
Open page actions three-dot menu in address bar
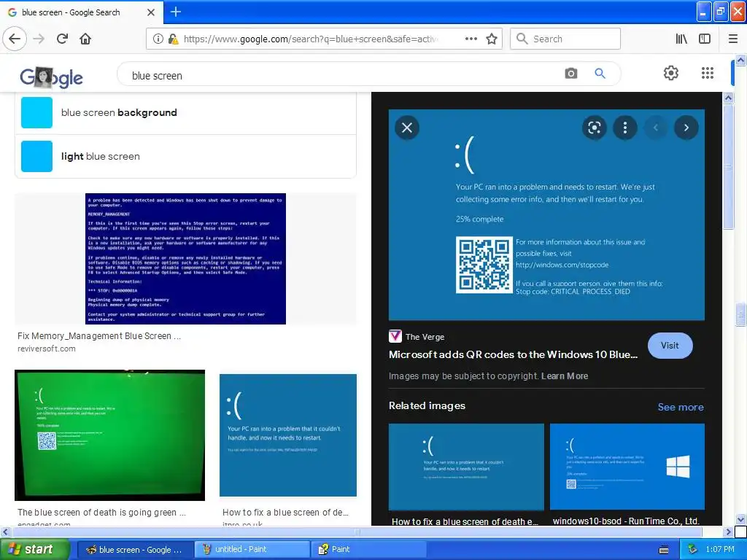pos(471,39)
